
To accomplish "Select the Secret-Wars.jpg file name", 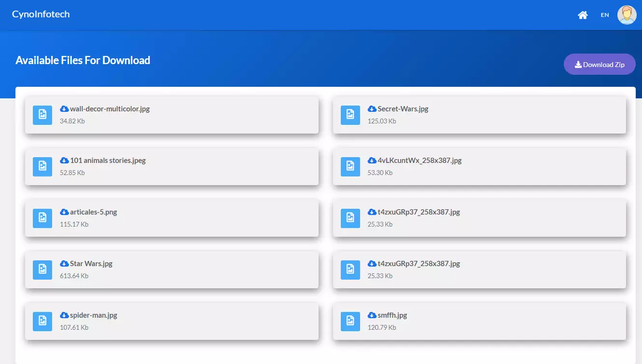I will pos(403,109).
